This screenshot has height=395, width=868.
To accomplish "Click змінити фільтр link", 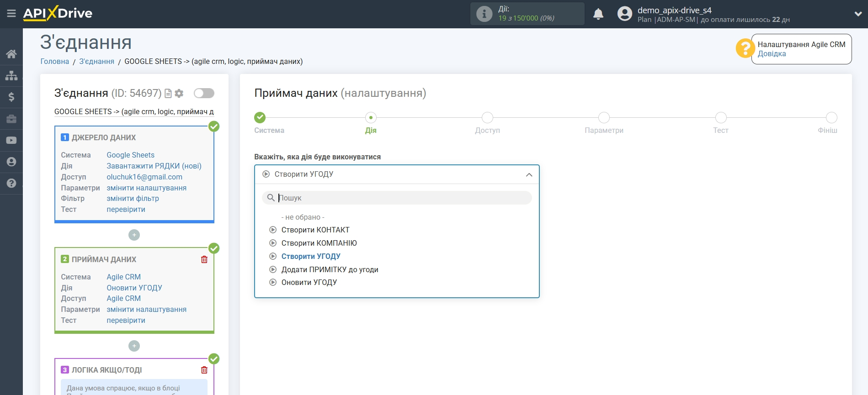I will [x=133, y=199].
